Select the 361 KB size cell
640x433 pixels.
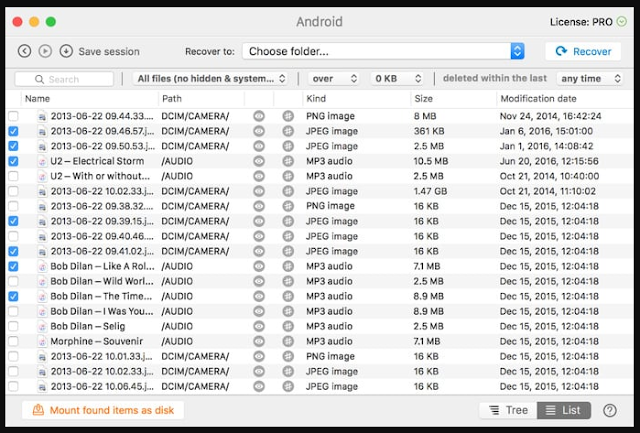(429, 131)
